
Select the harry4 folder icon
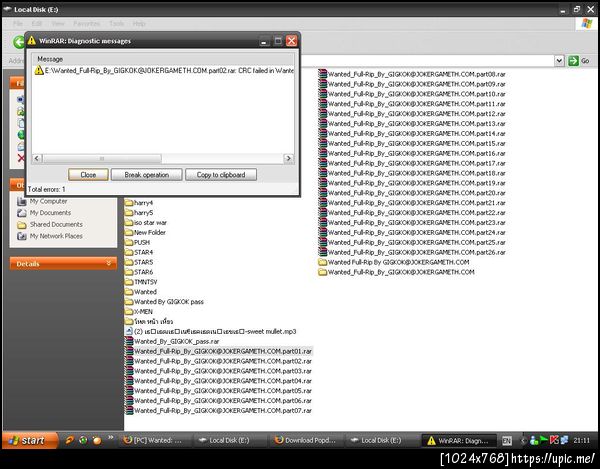[x=129, y=203]
